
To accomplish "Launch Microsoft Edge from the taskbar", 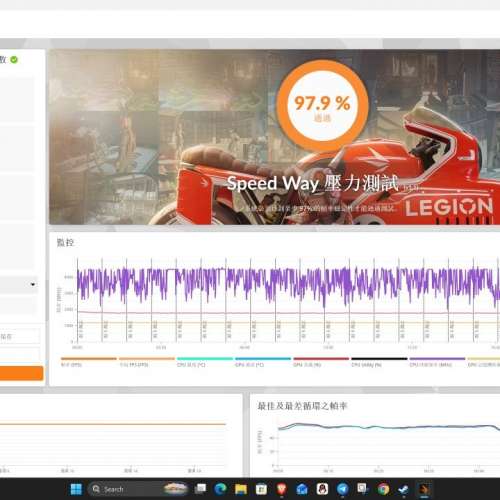I will [220, 489].
